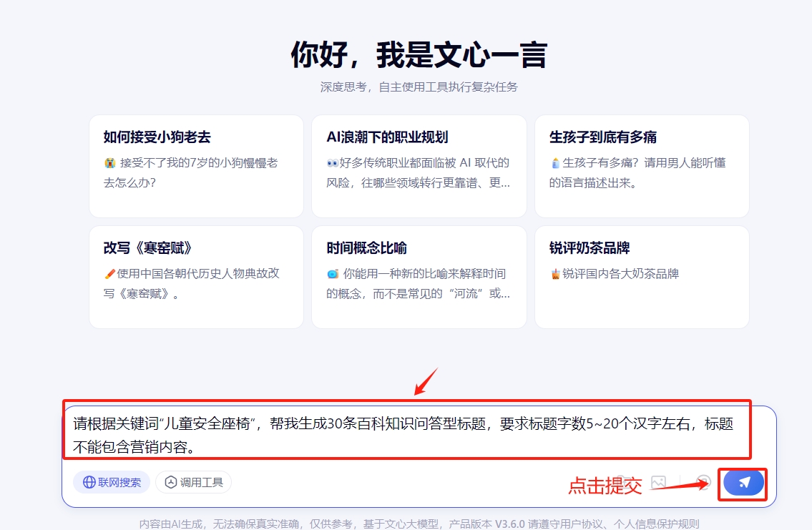Viewport: 812px width, 530px height.
Task: Click the eyes emoji in career card
Action: pos(333,163)
